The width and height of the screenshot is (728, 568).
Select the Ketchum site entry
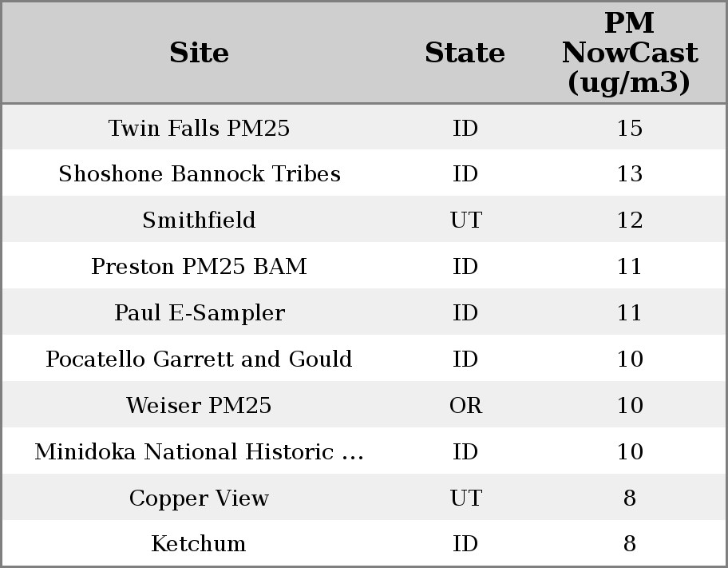click(199, 544)
